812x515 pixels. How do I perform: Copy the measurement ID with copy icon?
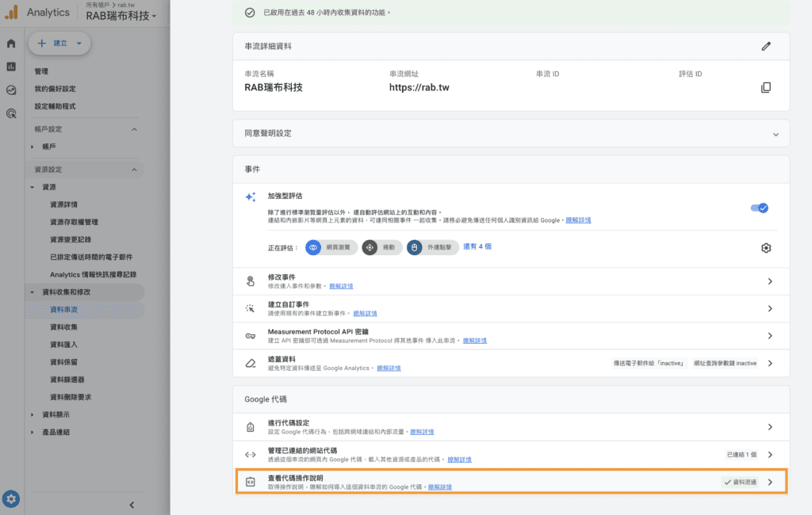pos(765,87)
